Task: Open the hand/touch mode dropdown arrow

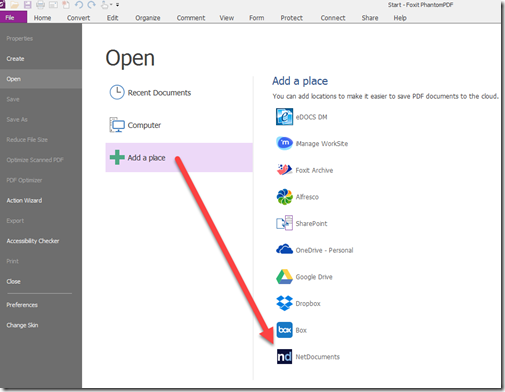Action: pos(111,5)
